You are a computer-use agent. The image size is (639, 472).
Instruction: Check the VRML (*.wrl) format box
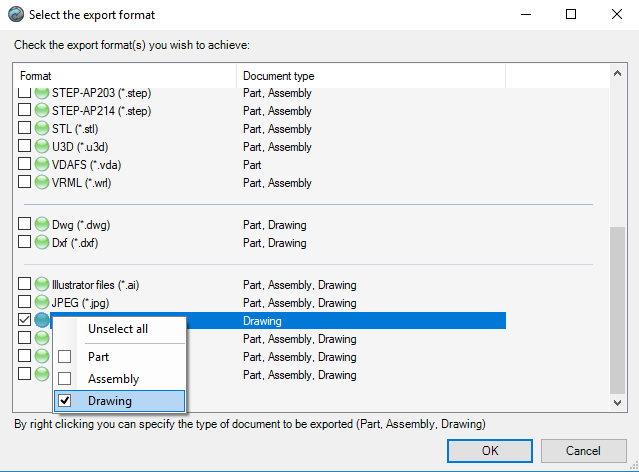coord(25,183)
